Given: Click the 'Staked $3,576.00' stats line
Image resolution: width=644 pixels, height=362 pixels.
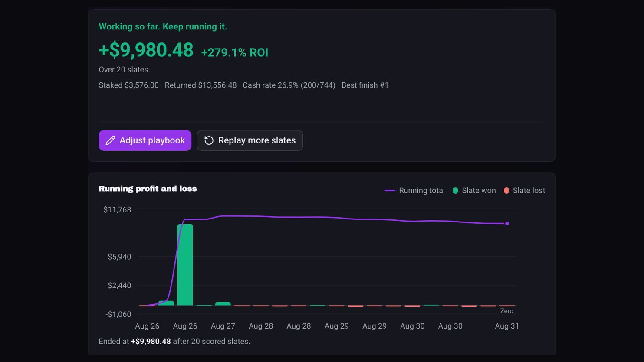Looking at the screenshot, I should 243,85.
